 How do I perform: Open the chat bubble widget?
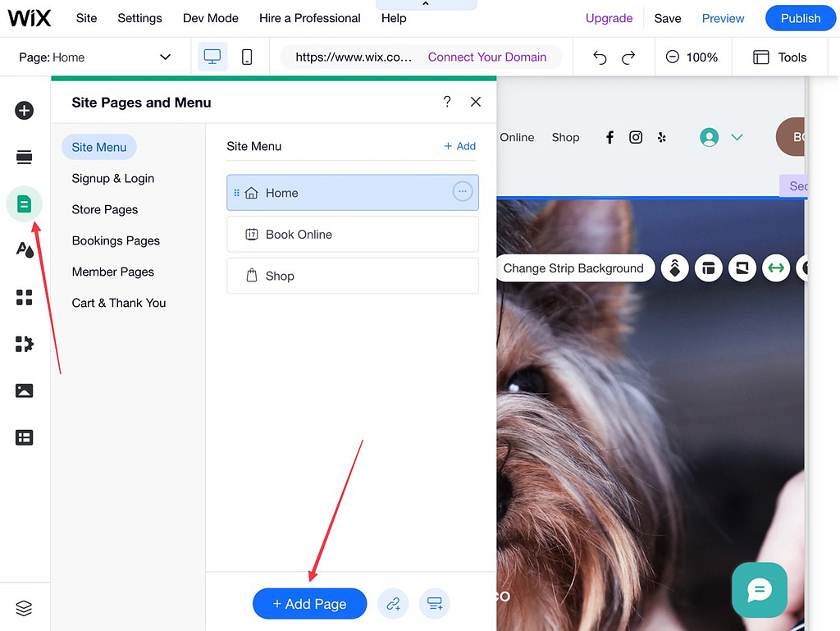point(760,590)
